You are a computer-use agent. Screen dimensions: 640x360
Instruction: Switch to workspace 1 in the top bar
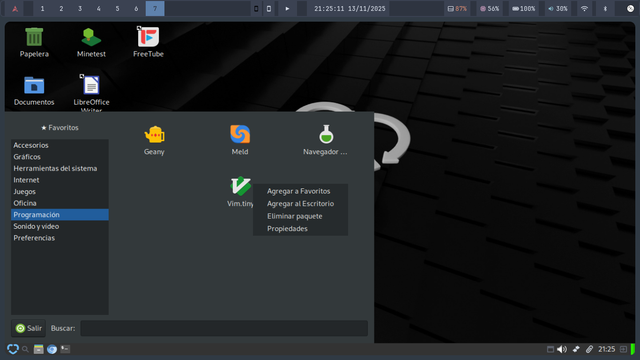coord(42,9)
